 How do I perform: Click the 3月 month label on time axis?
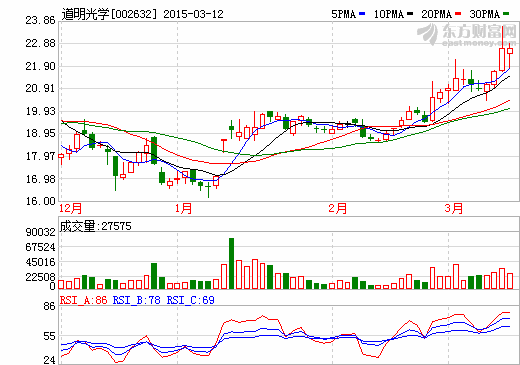(454, 209)
